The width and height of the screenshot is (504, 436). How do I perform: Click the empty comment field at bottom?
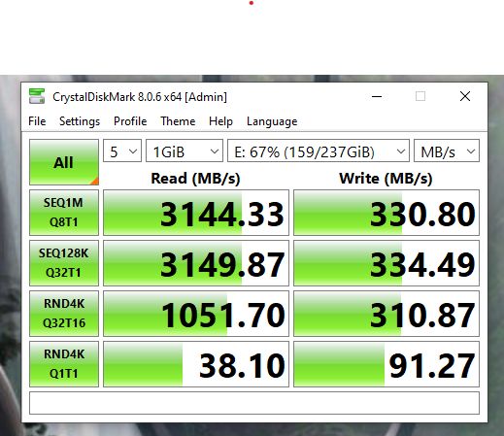click(x=254, y=403)
